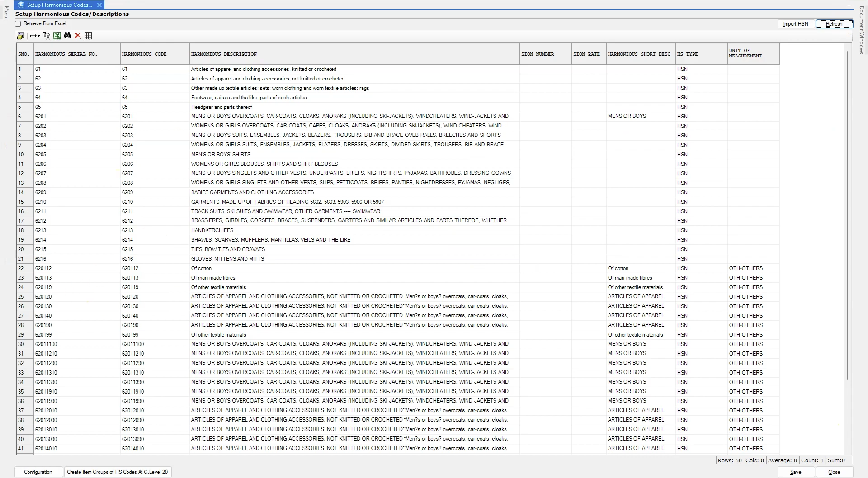Open Configuration at the bottom left
This screenshot has width=868, height=478.
38,472
